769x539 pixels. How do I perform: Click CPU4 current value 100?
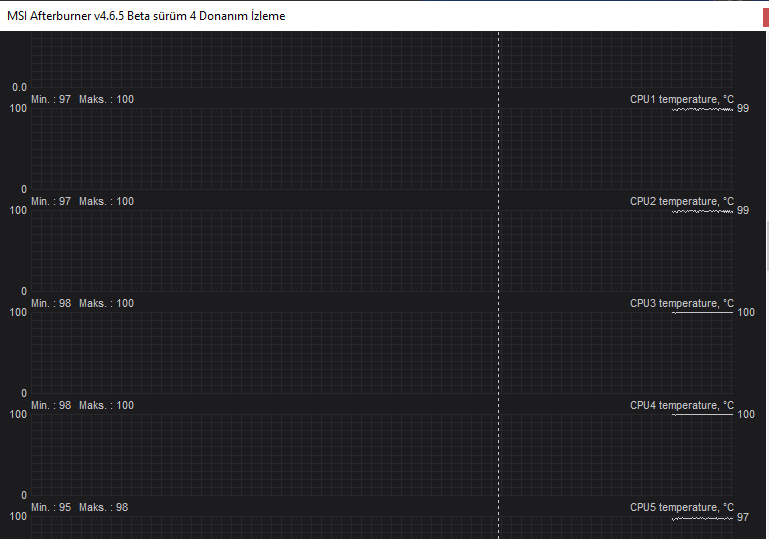point(745,414)
